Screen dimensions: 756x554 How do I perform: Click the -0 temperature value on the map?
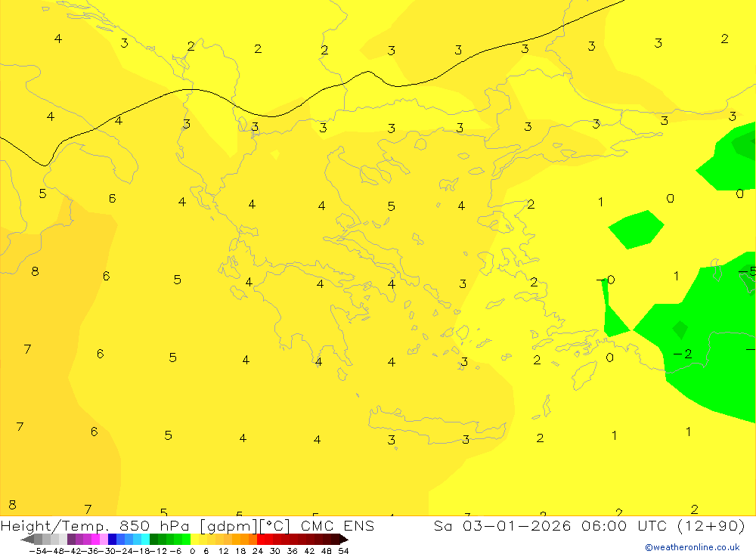click(x=606, y=280)
